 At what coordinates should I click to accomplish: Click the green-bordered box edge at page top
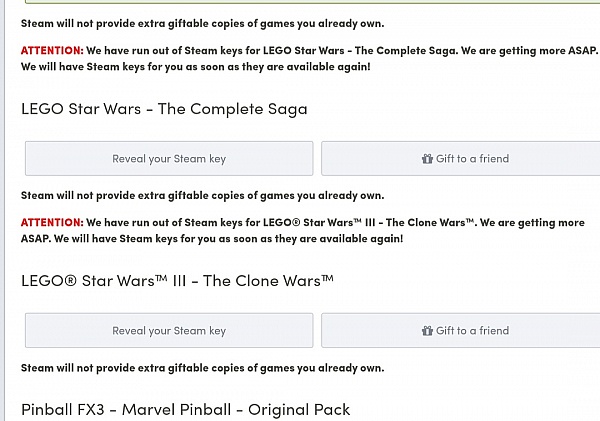point(312,2)
